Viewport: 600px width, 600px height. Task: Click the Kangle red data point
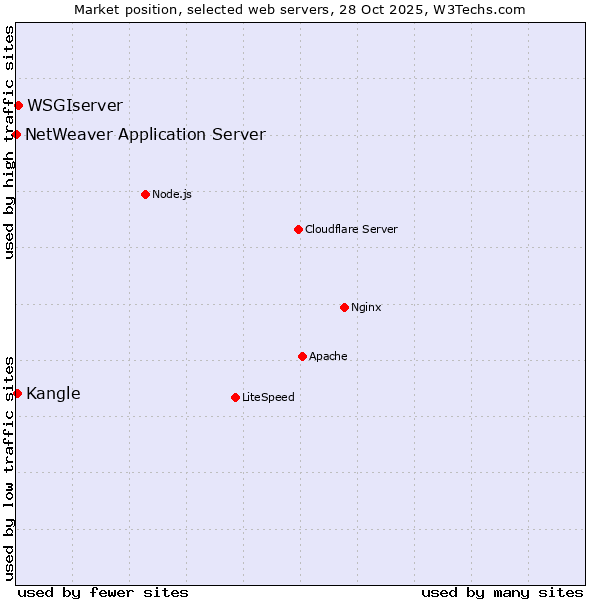pyautogui.click(x=17, y=393)
